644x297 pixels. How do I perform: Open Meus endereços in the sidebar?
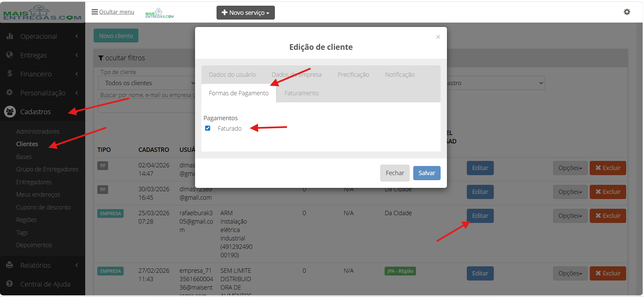[x=38, y=195]
